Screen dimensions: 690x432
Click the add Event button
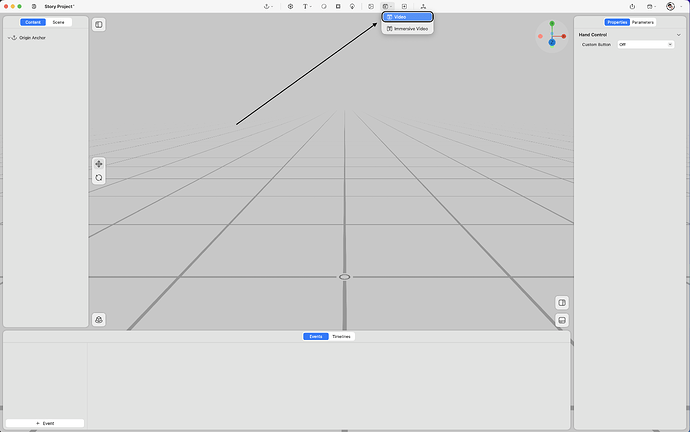tap(45, 423)
